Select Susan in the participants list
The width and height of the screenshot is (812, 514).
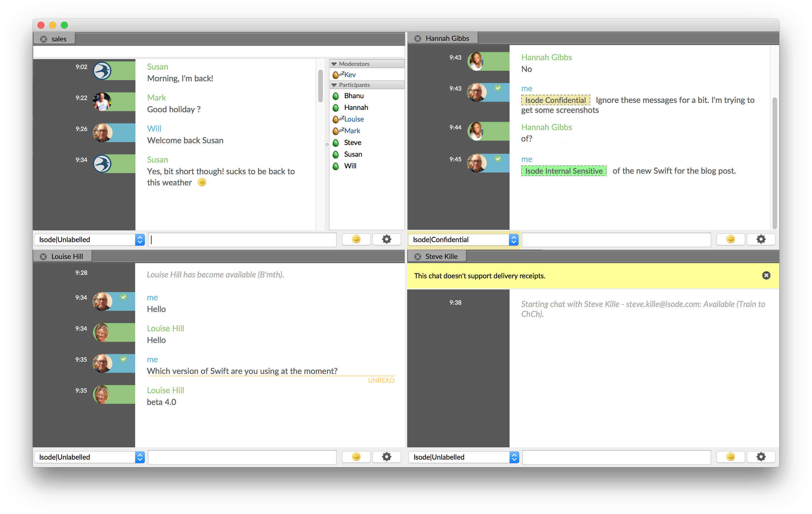point(367,154)
